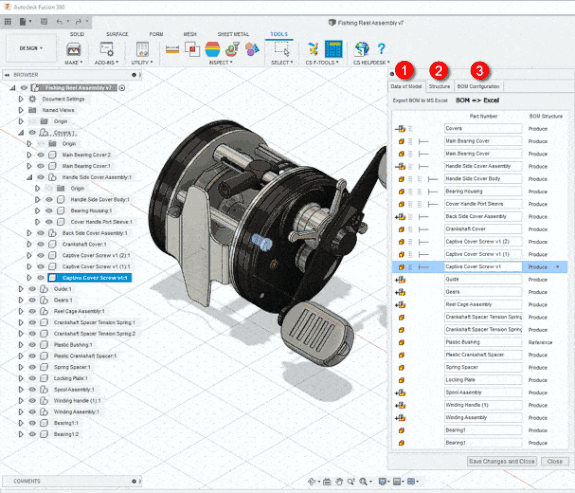The height and width of the screenshot is (493, 575).
Task: Toggle visibility of Bearing Housing:1
Action: [49, 211]
